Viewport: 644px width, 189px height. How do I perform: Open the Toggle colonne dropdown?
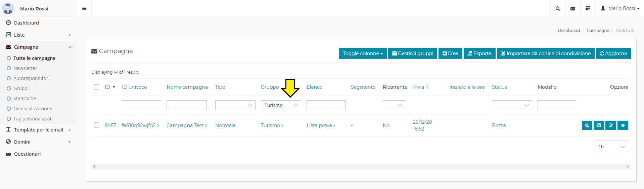(x=363, y=53)
